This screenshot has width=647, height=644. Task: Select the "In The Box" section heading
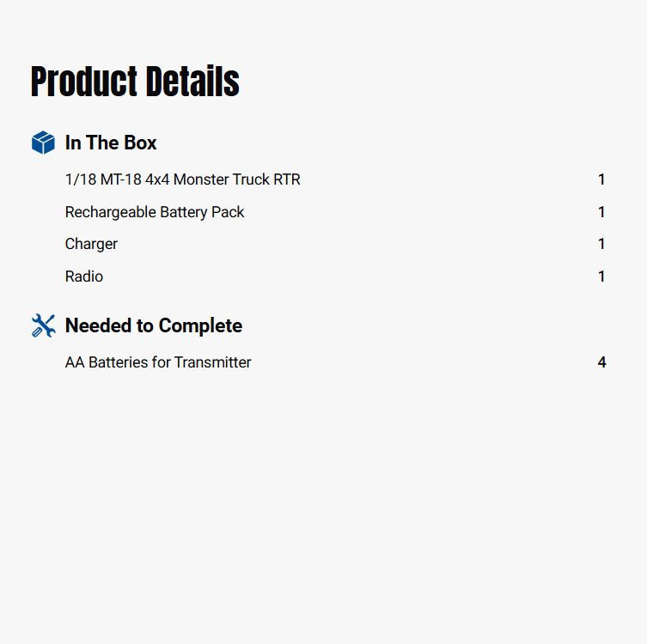111,143
